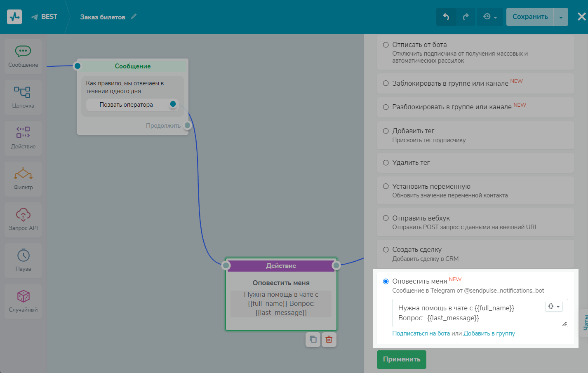Select the Отписать от бота option

pos(475,52)
